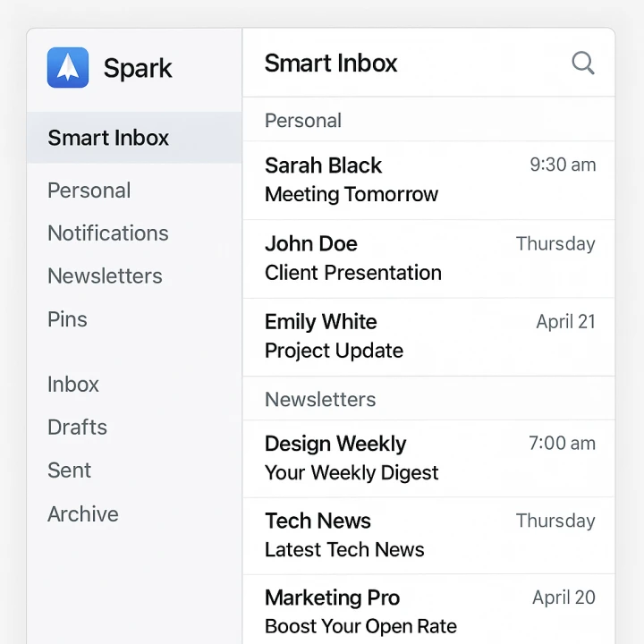Open the Tech News email
The image size is (644, 644).
(x=428, y=536)
